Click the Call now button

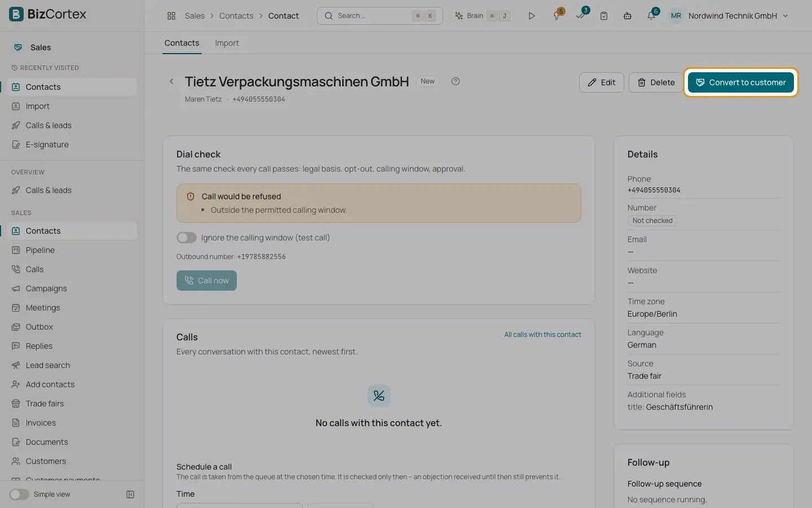point(206,281)
